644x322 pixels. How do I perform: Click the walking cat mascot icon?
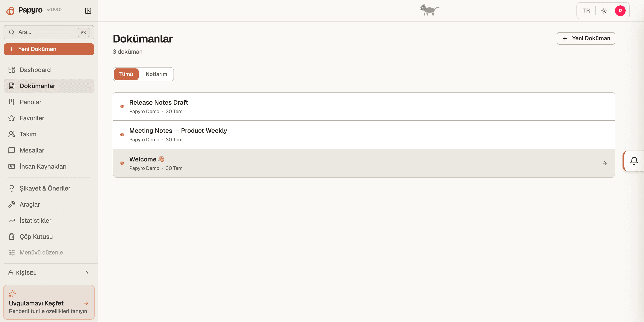(429, 10)
